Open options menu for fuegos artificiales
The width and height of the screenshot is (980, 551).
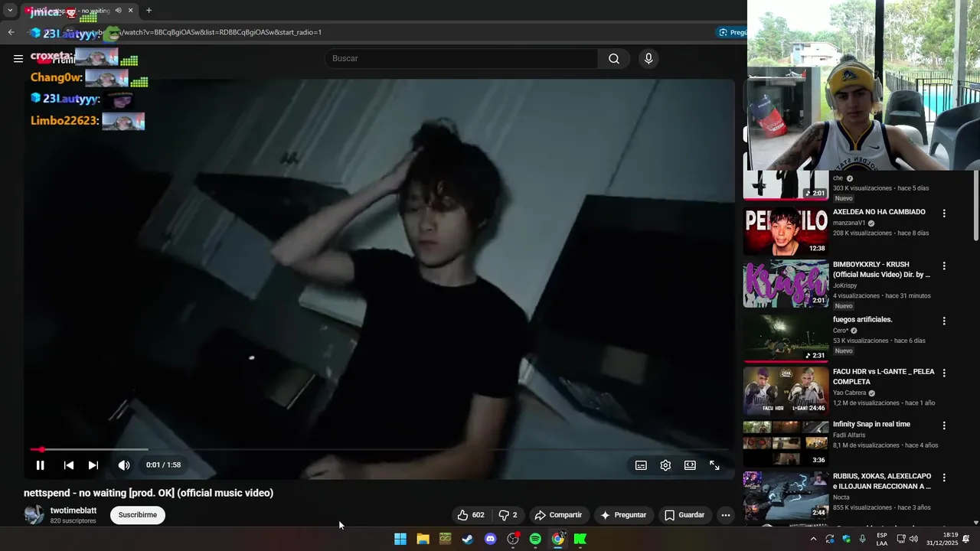[944, 321]
